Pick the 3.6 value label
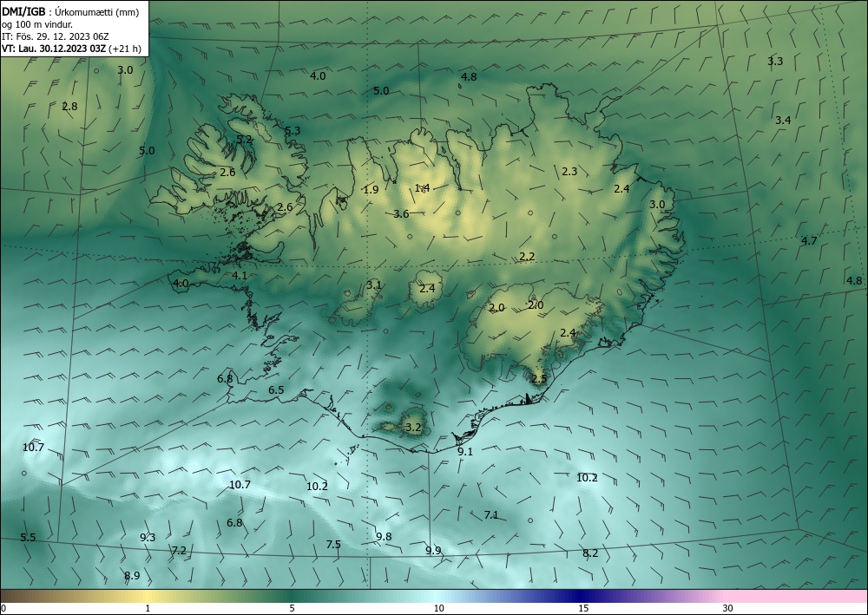Image resolution: width=868 pixels, height=615 pixels. pyautogui.click(x=401, y=214)
